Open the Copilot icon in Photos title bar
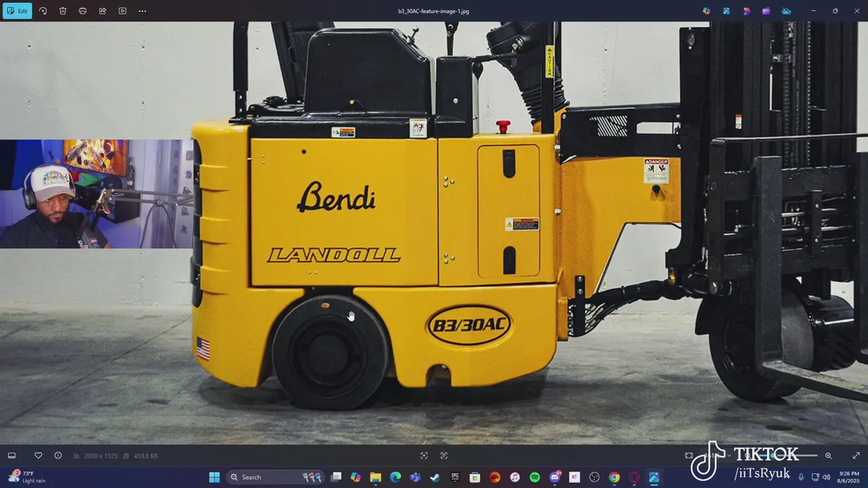The image size is (868, 488). (x=707, y=11)
